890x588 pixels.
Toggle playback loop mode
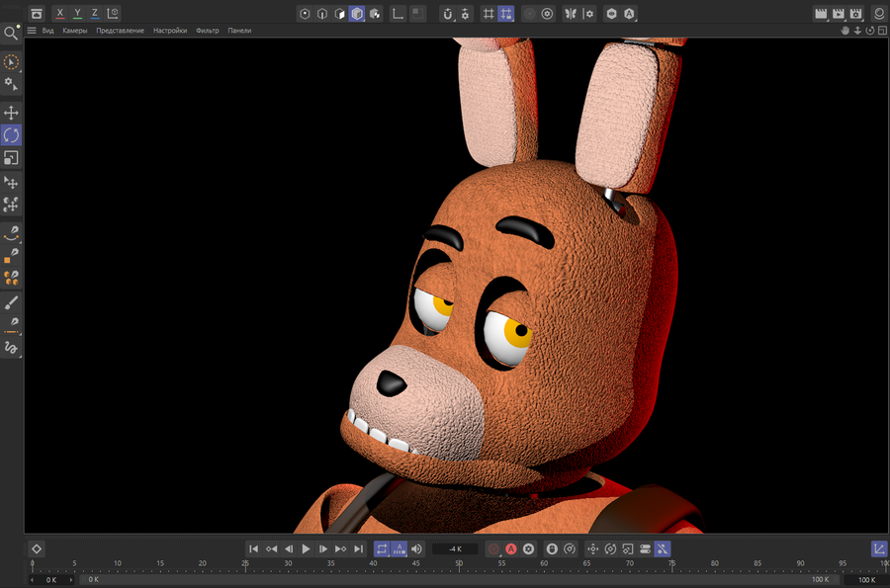click(x=382, y=548)
